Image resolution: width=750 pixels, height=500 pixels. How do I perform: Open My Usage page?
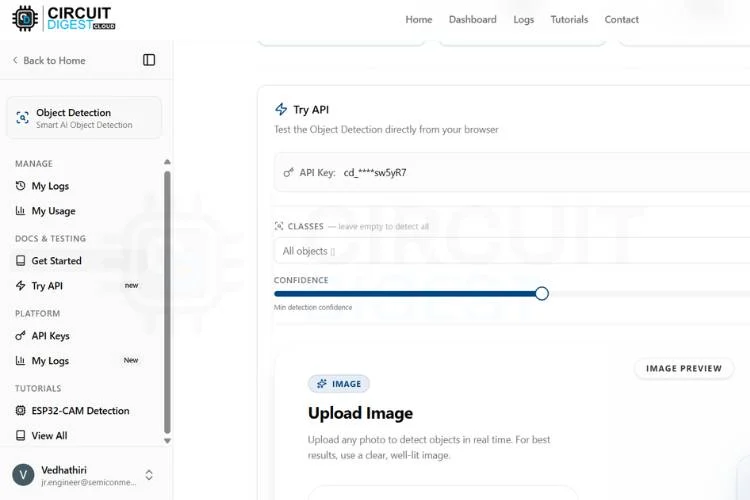point(54,211)
